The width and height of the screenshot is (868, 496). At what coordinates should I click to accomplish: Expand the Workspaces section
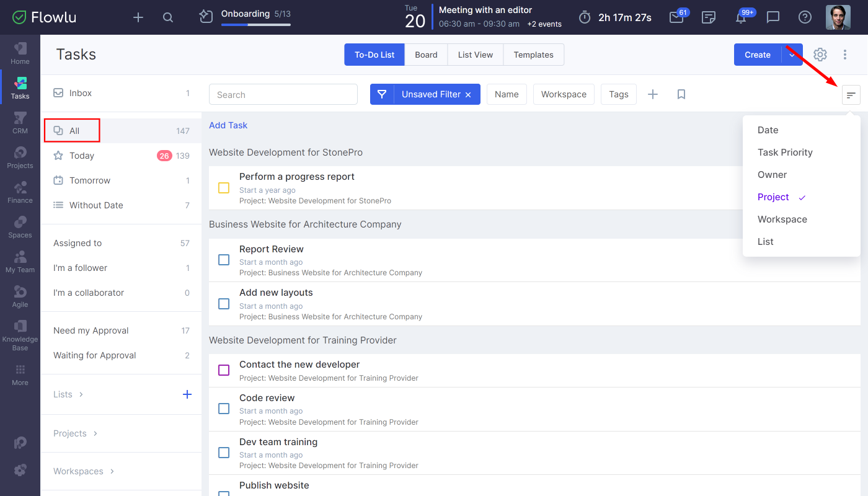point(84,471)
